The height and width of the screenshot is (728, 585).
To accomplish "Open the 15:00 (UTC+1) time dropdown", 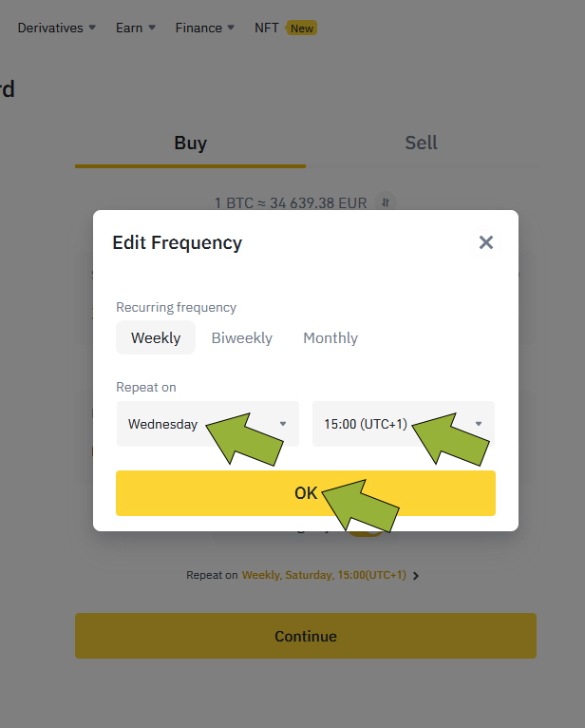I will click(403, 424).
